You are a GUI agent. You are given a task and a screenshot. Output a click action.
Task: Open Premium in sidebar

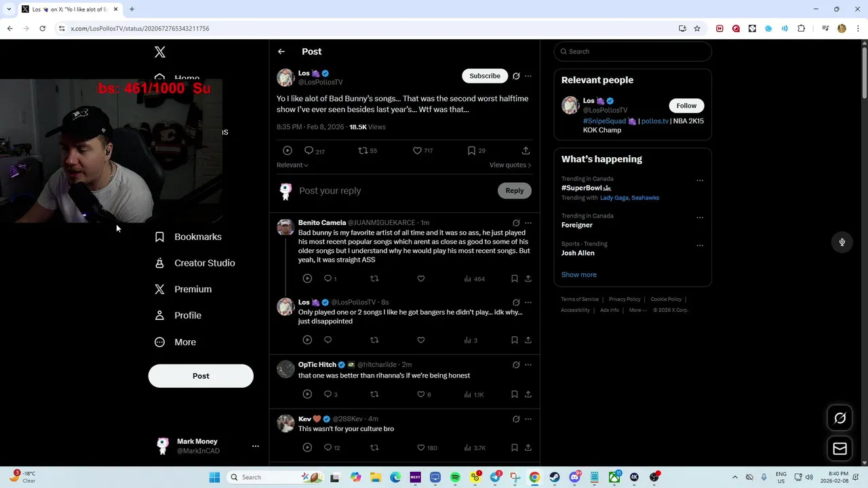pos(183,289)
